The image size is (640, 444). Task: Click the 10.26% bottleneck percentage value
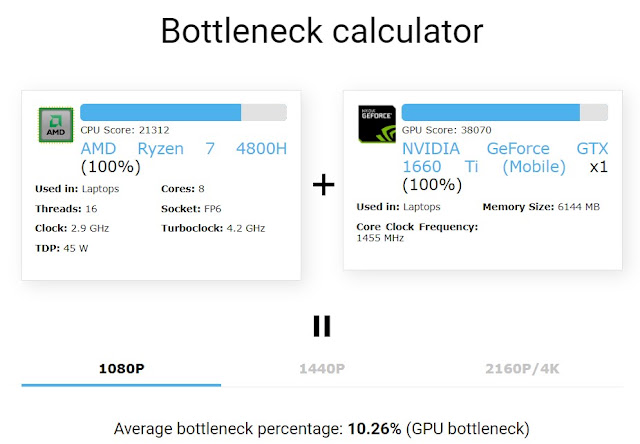pyautogui.click(x=374, y=429)
